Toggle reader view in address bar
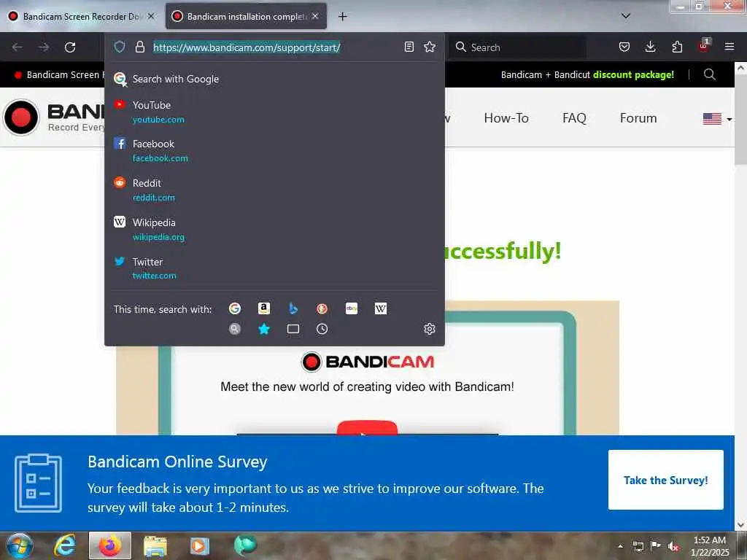 coord(409,47)
